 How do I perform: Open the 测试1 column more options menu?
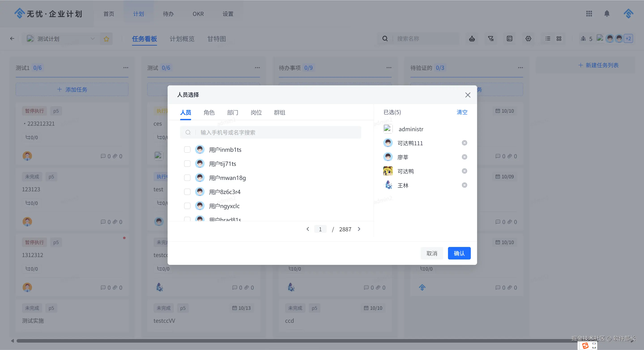126,68
